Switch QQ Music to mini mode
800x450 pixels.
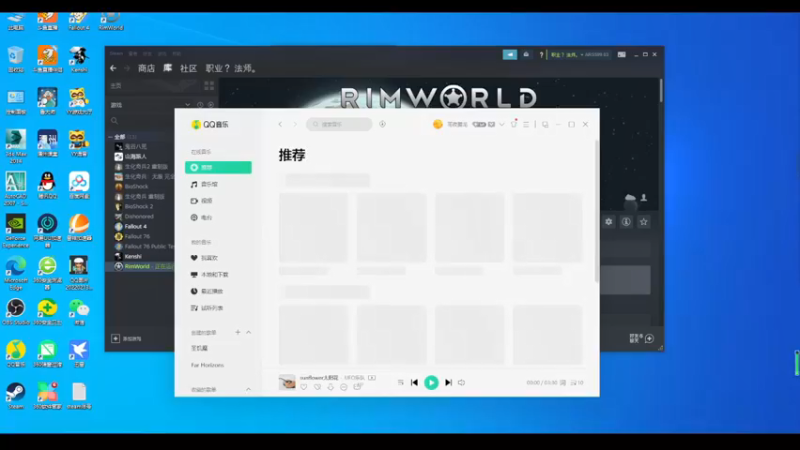click(x=545, y=124)
